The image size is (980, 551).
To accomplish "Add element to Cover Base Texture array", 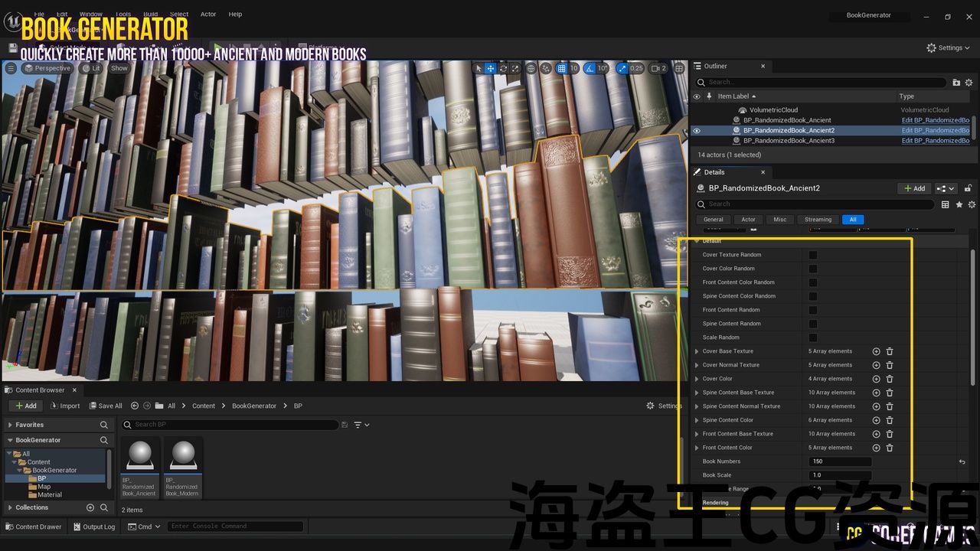I will [876, 351].
